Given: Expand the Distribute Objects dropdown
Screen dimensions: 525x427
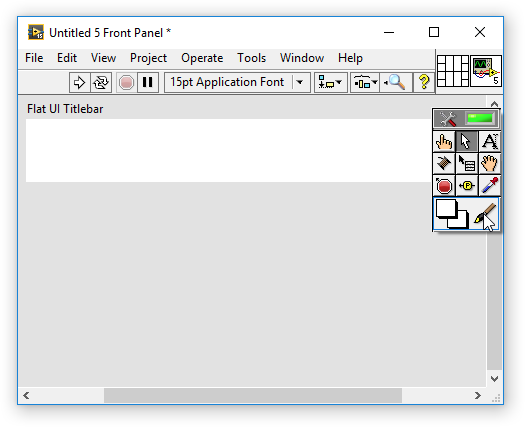Looking at the screenshot, I should [365, 82].
